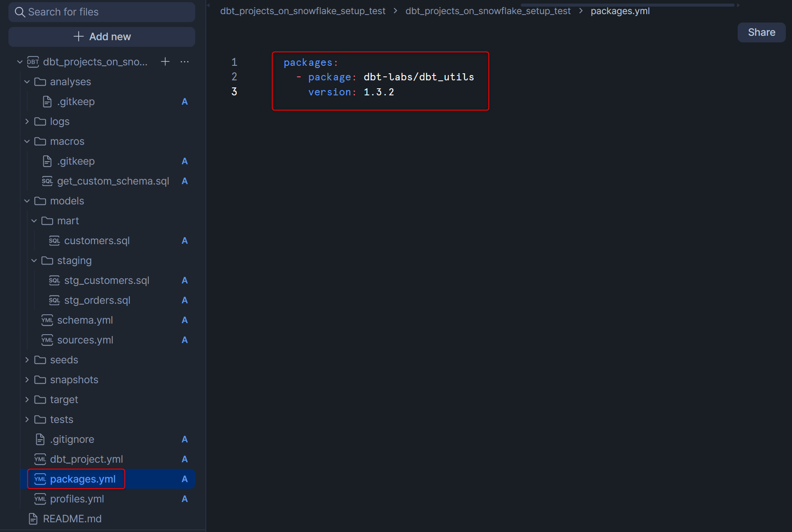Viewport: 792px width, 532px height.
Task: Expand the snapshots folder
Action: (x=27, y=380)
